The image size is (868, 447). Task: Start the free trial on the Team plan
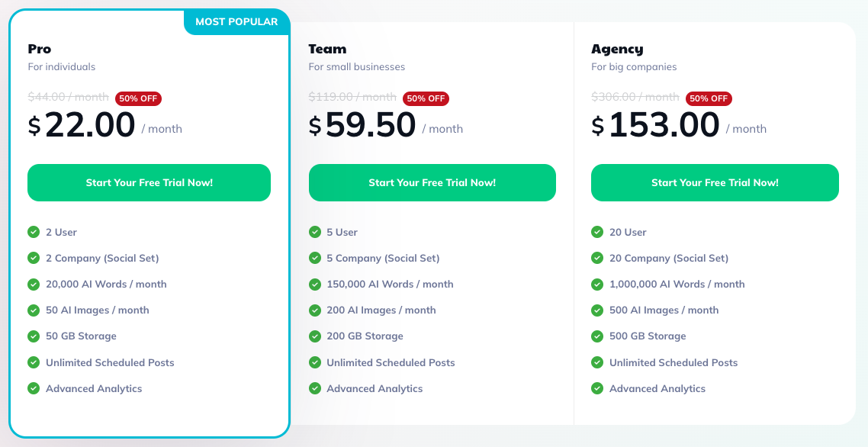[432, 182]
